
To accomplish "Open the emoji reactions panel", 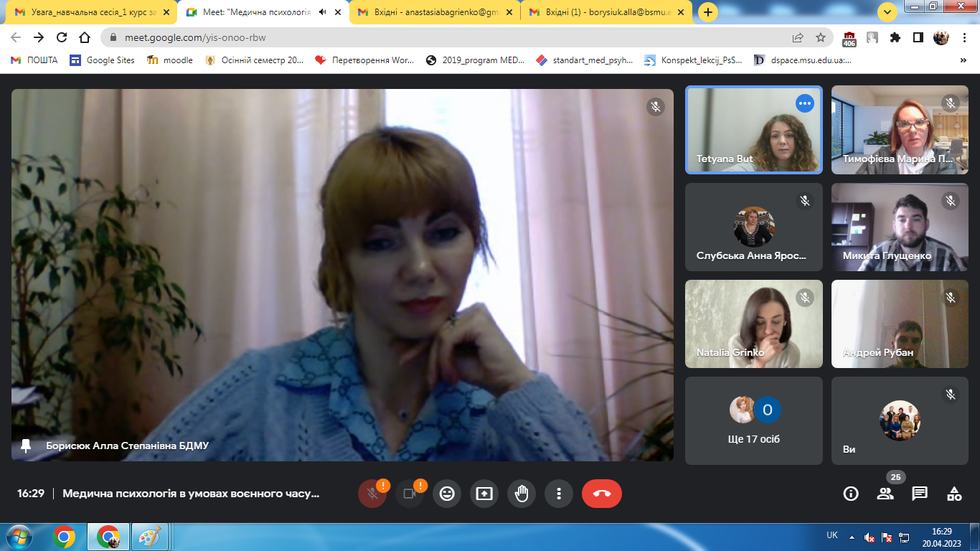I will tap(447, 494).
